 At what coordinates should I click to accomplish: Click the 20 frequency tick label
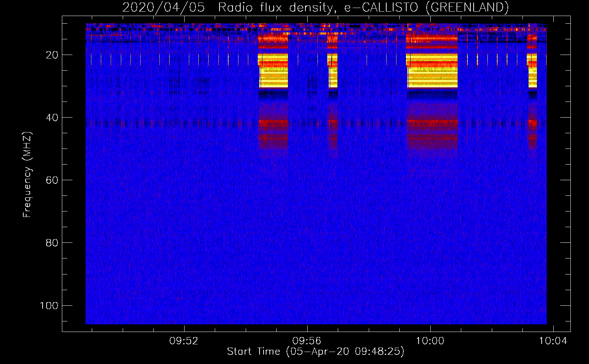coord(52,55)
